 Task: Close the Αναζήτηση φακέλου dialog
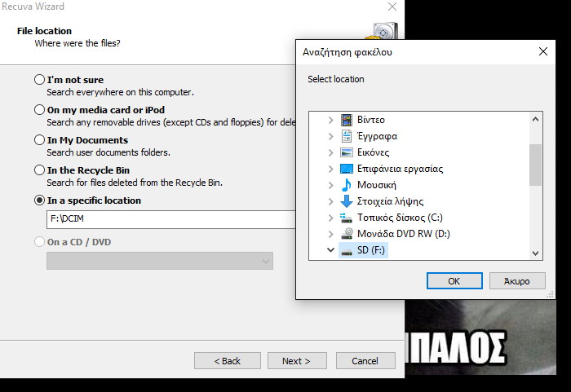(x=543, y=51)
